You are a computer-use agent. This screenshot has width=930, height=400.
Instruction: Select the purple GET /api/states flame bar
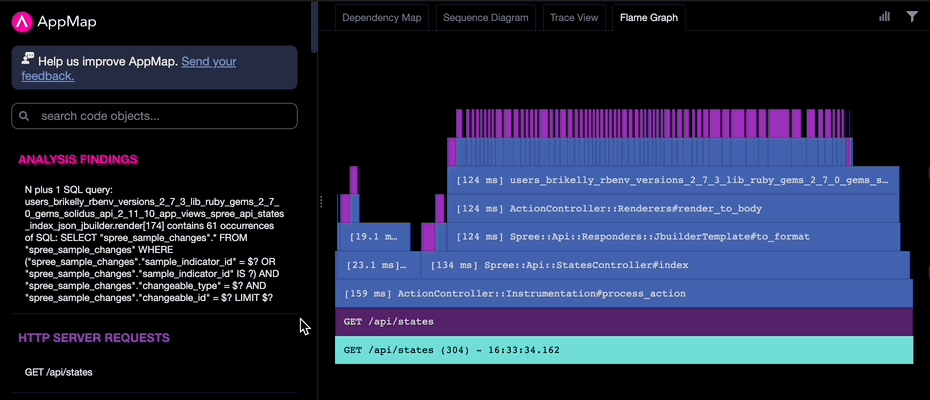[x=624, y=322]
